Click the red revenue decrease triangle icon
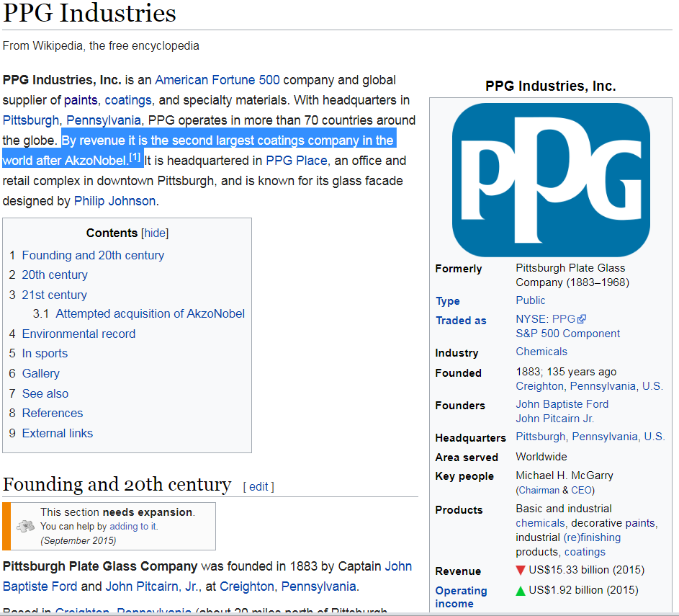This screenshot has width=679, height=616. pyautogui.click(x=521, y=570)
